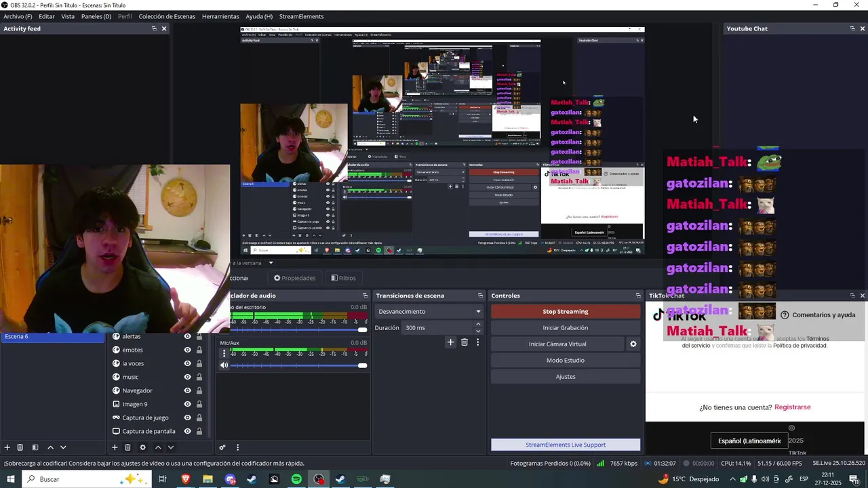Viewport: 868px width, 488px height.
Task: Click Stop Streaming button
Action: pyautogui.click(x=566, y=312)
